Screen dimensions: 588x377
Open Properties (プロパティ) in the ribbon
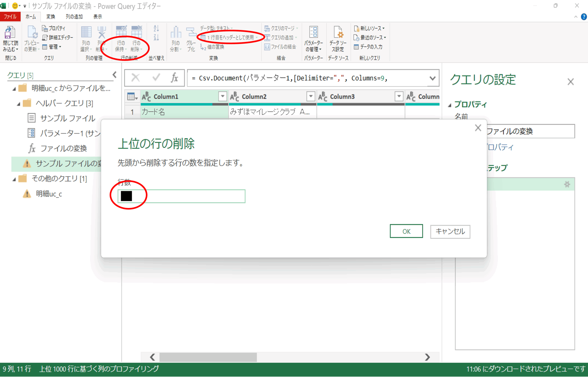54,29
